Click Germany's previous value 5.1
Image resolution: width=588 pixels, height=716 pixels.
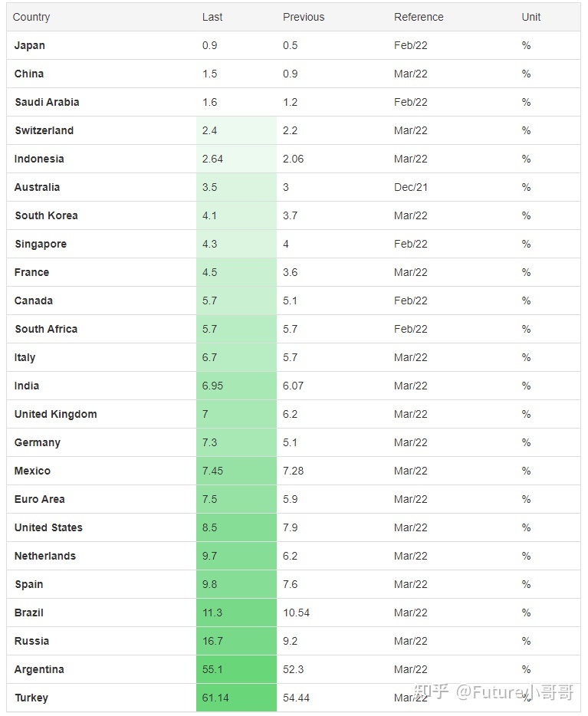pos(290,442)
